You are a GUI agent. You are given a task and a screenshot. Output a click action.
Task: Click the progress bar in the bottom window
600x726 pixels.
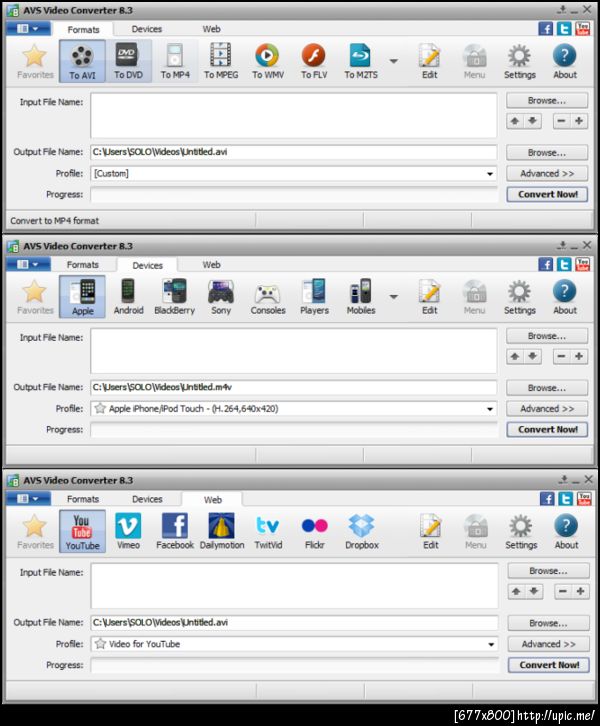295,665
